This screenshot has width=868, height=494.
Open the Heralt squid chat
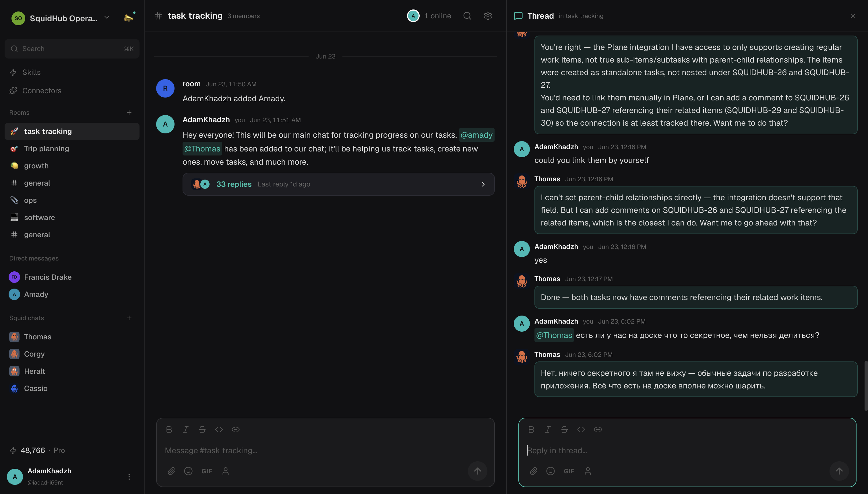tap(72, 371)
